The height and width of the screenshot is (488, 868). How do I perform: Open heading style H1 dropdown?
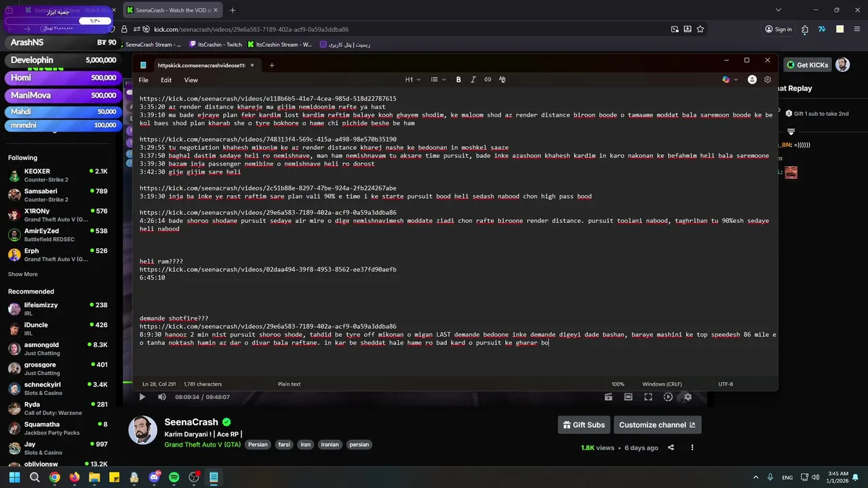(x=412, y=79)
